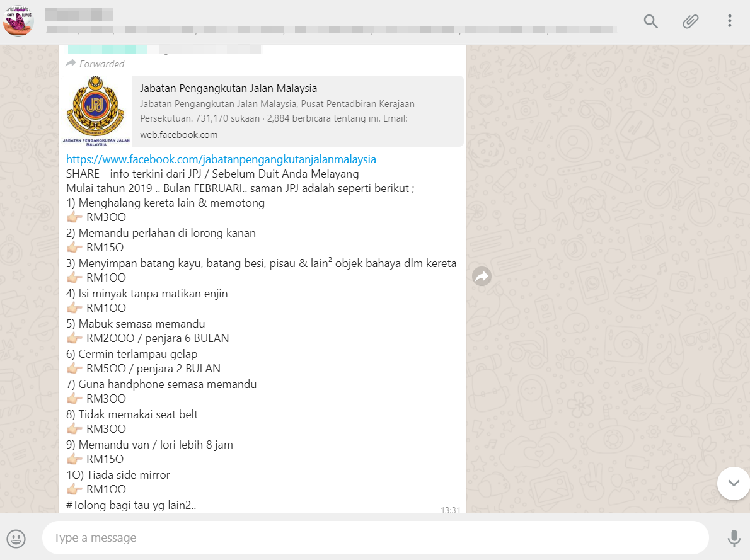Image resolution: width=750 pixels, height=560 pixels.
Task: Click the Forwarded label on the message
Action: click(x=102, y=64)
